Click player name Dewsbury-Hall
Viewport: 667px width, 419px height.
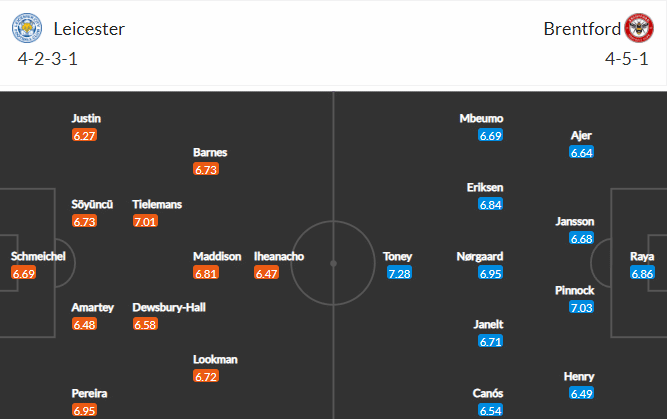(169, 308)
